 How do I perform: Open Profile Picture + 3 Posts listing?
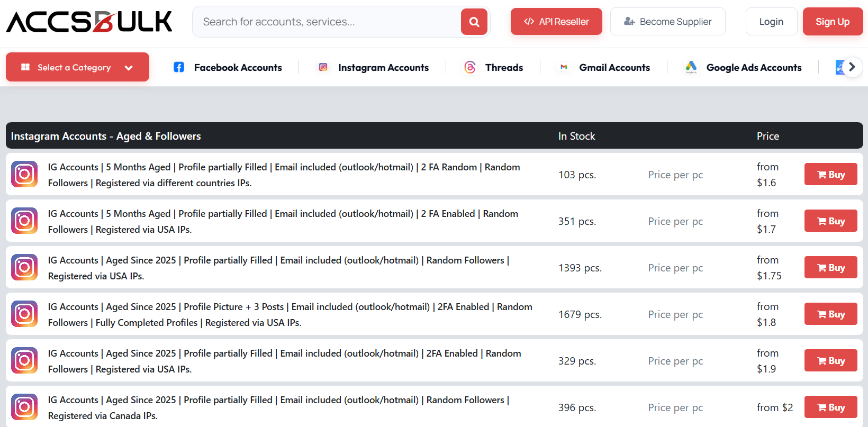coord(290,314)
